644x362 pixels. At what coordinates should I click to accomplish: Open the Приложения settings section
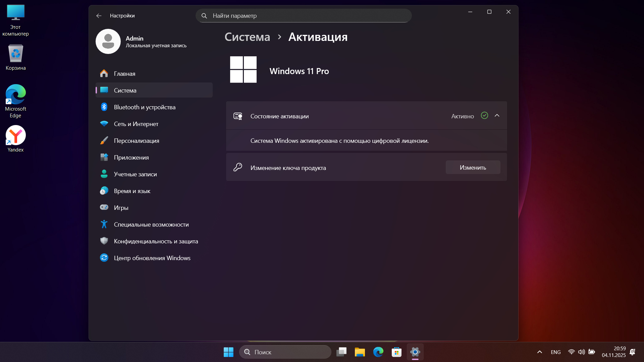point(131,158)
